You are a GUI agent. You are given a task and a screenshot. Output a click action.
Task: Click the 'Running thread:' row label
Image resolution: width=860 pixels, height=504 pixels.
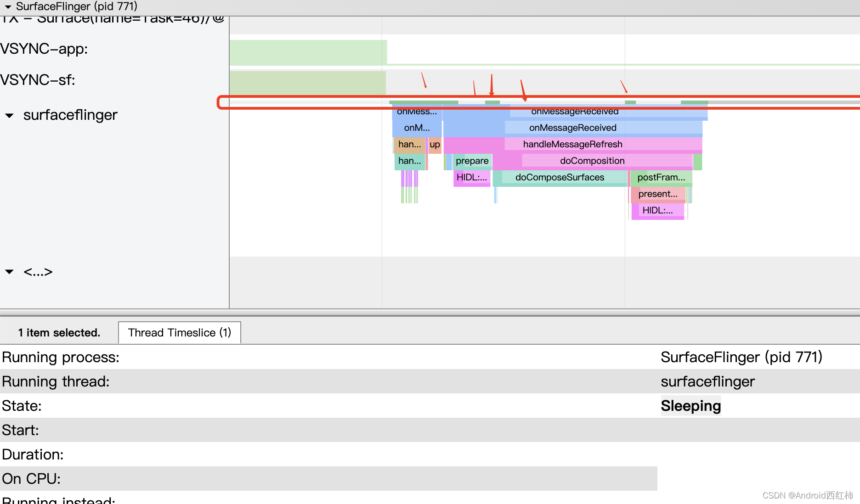(x=56, y=381)
